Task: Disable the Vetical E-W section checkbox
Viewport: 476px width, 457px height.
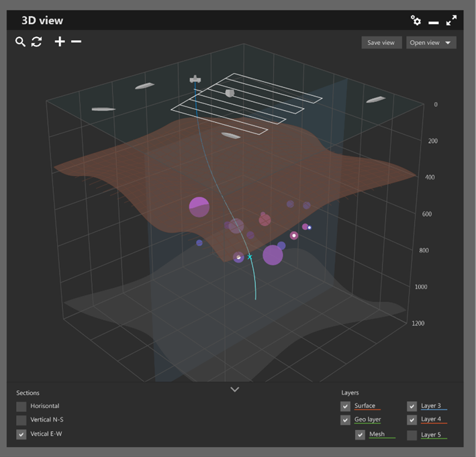Action: (21, 434)
